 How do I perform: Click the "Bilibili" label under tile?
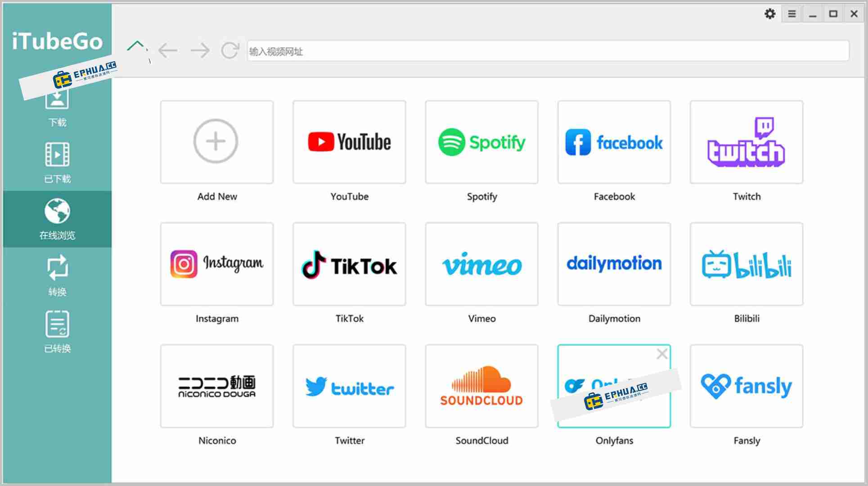pyautogui.click(x=747, y=319)
